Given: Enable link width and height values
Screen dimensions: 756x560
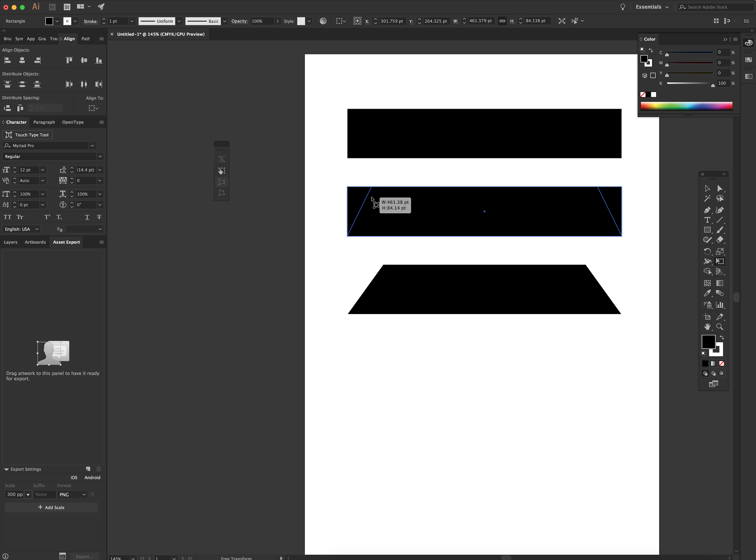Looking at the screenshot, I should 502,21.
